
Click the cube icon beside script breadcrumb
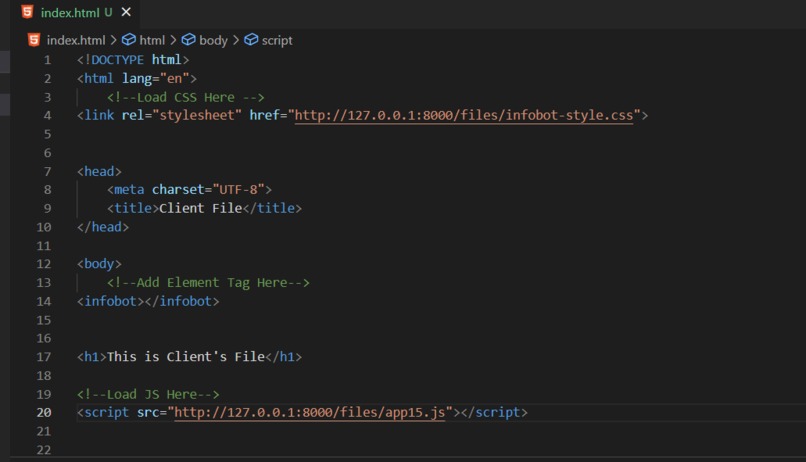251,40
